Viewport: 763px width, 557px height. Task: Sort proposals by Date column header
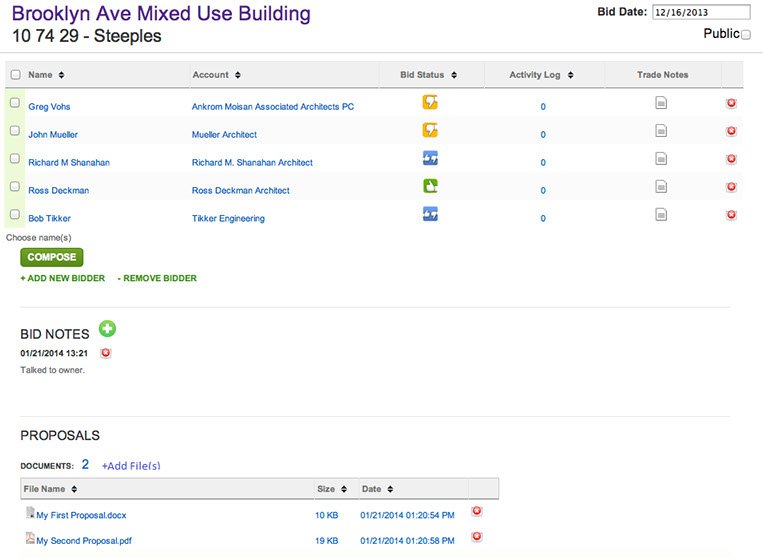pos(376,489)
